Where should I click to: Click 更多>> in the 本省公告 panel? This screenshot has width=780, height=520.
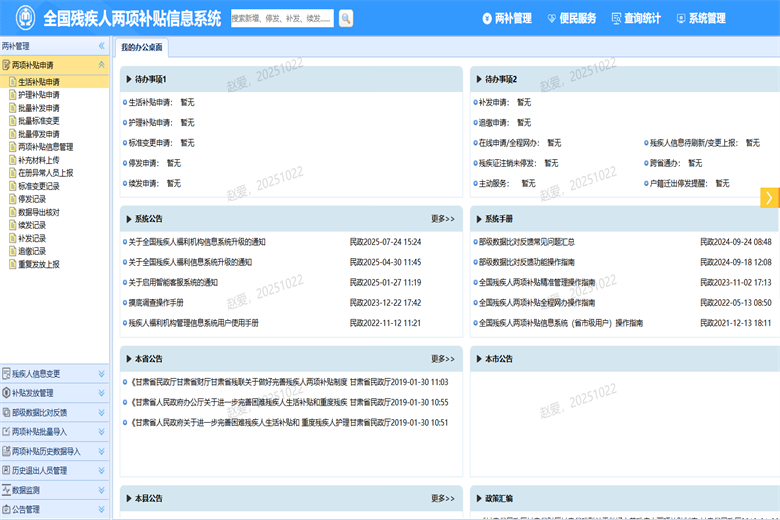[x=442, y=359]
